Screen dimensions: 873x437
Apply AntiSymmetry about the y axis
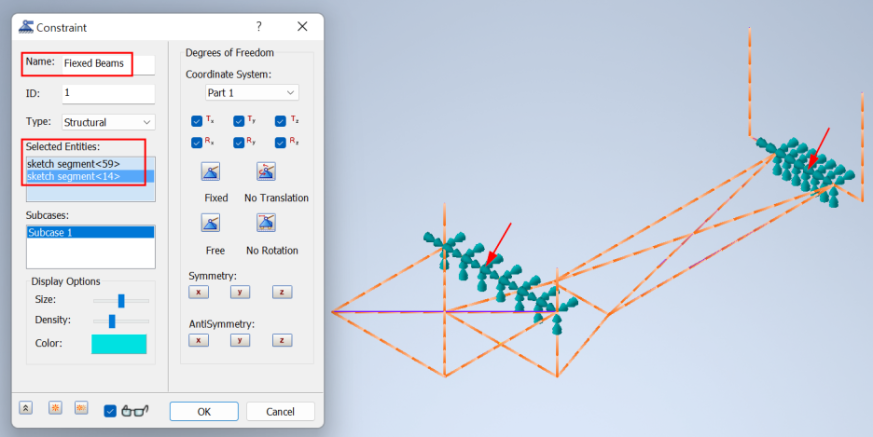pos(240,340)
